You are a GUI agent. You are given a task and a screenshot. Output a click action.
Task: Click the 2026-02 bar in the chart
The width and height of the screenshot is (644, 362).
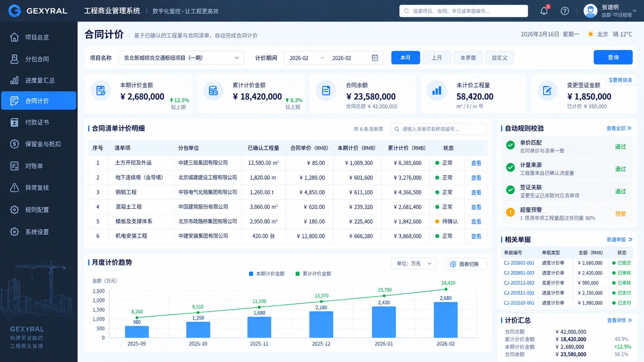coord(446,320)
